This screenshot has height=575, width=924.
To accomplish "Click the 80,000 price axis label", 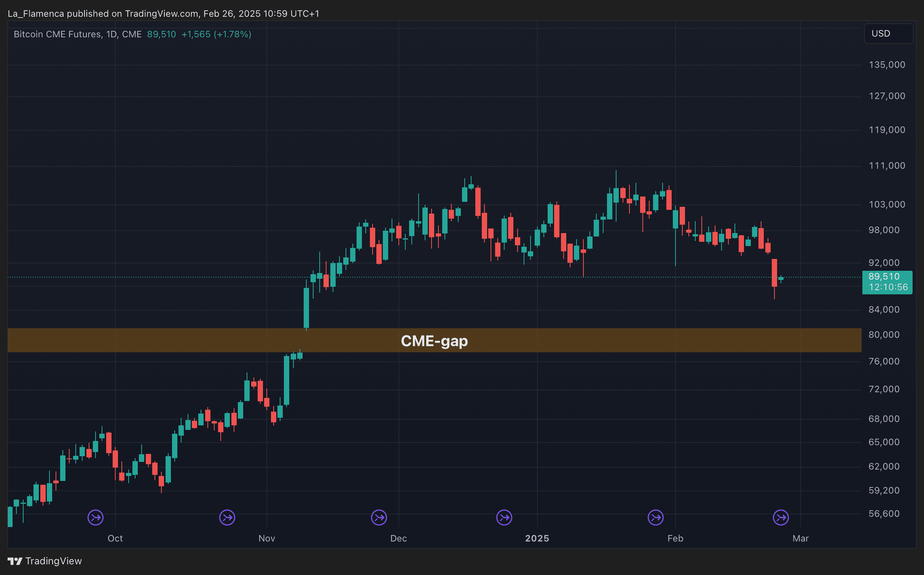I will [884, 335].
